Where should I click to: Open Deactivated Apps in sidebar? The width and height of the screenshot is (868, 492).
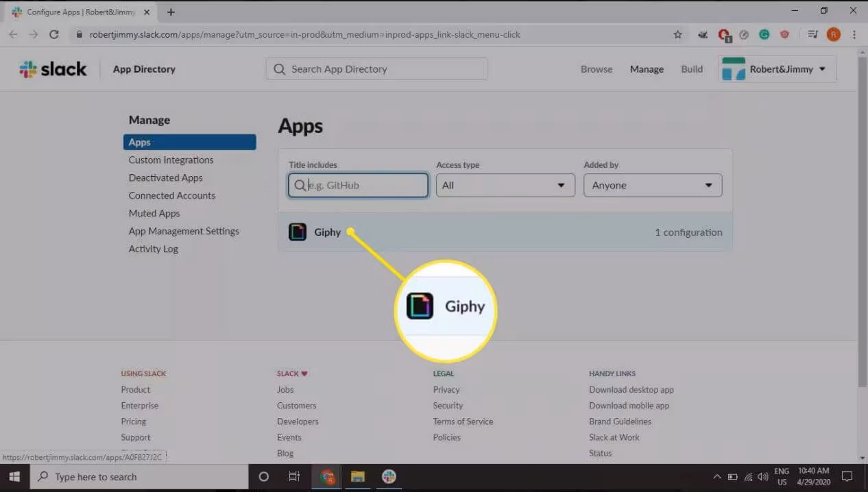[165, 178]
